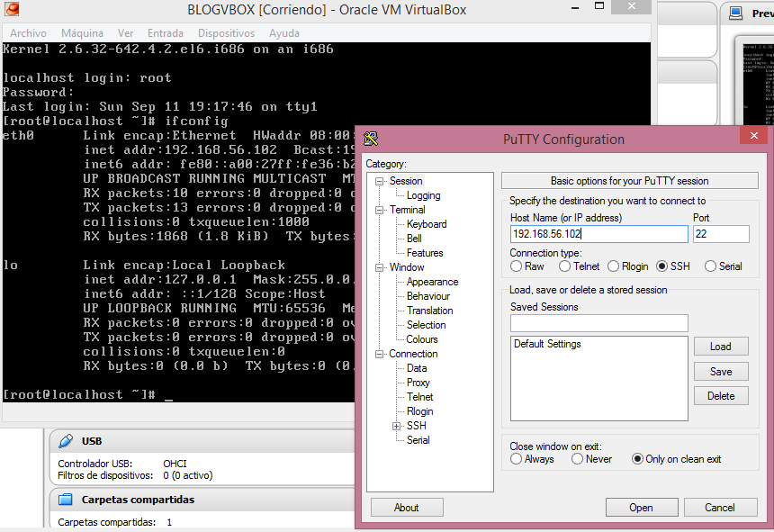Choose Never for close window on exit
Image resolution: width=774 pixels, height=532 pixels.
click(x=575, y=458)
